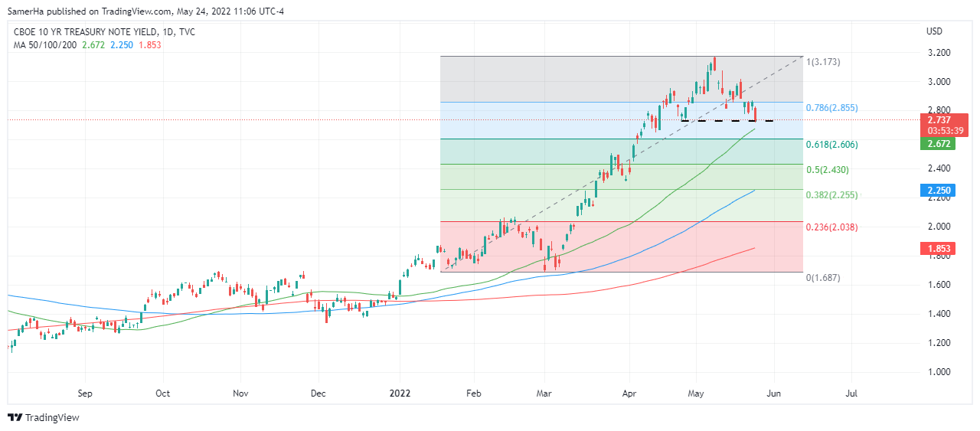Image resolution: width=980 pixels, height=431 pixels.
Task: Click the Jun label on the time axis
Action: tap(774, 393)
